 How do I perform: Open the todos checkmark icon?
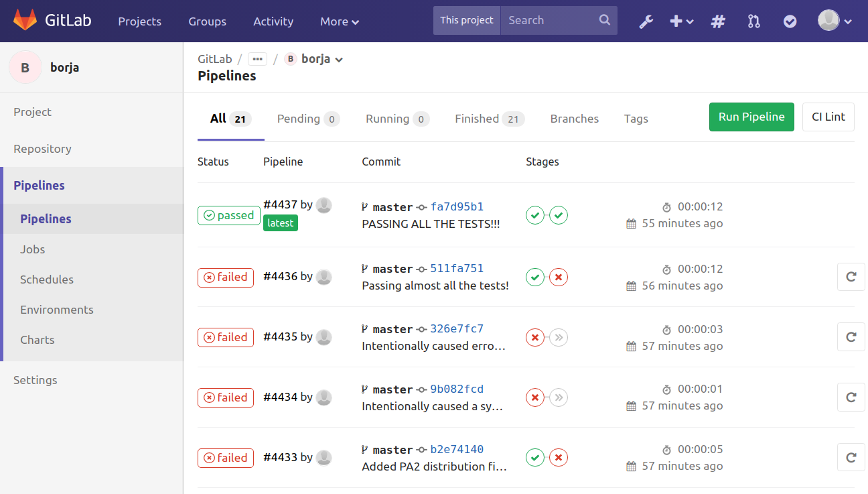point(790,21)
